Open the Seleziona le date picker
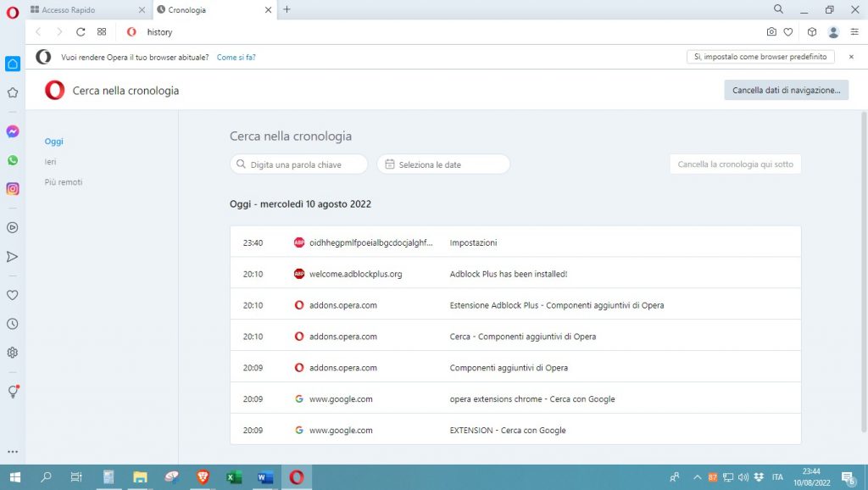 (443, 164)
